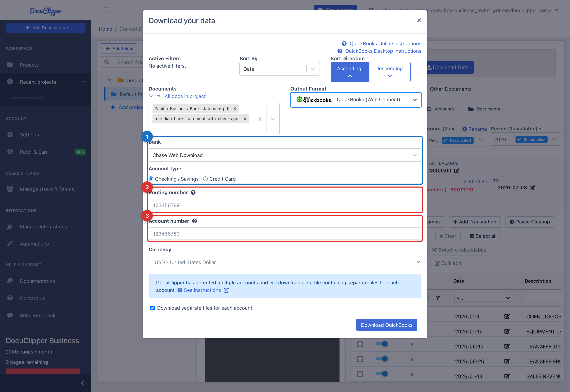This screenshot has width=570, height=392.
Task: Click the Routing number input field
Action: pos(285,205)
